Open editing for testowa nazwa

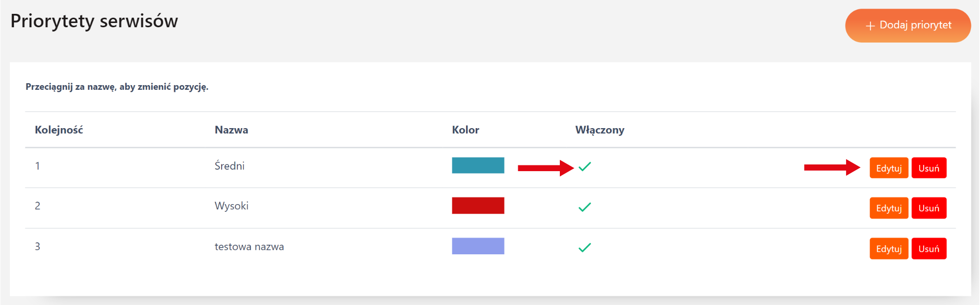[x=889, y=249]
